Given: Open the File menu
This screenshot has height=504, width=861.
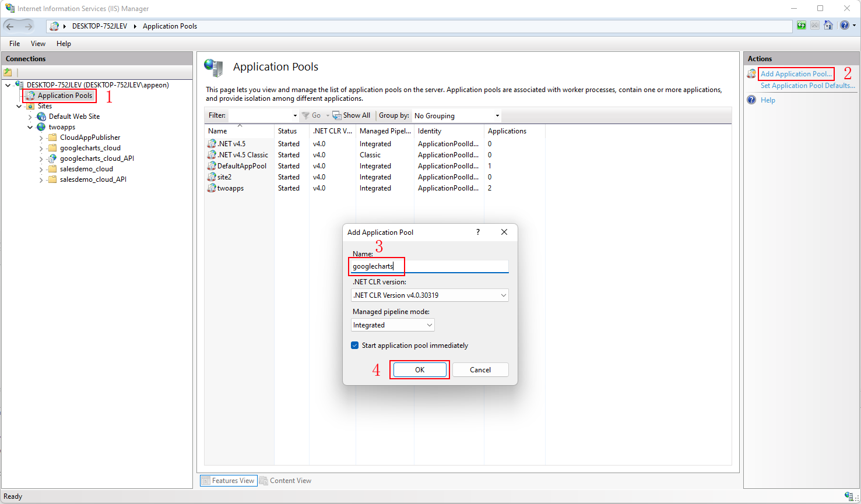Looking at the screenshot, I should [x=15, y=44].
